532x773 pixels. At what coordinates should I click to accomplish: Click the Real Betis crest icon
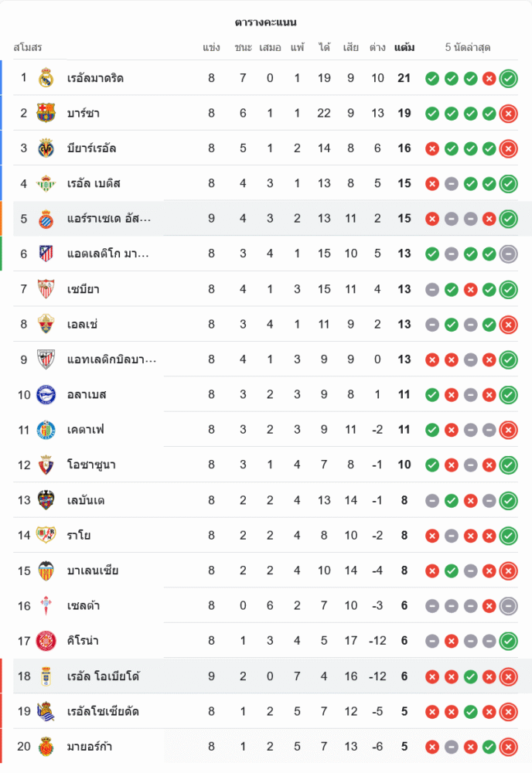pos(46,184)
